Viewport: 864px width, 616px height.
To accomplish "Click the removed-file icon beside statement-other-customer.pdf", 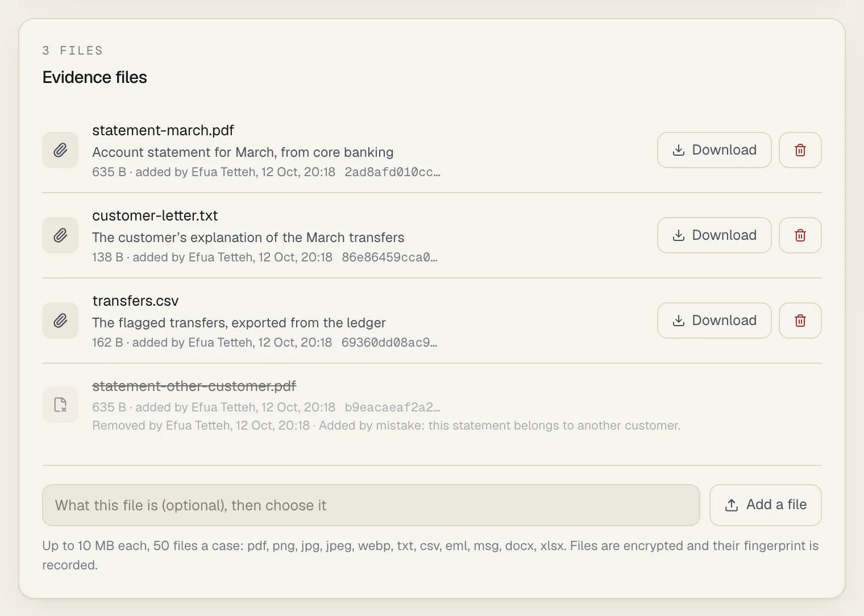I will pos(60,405).
